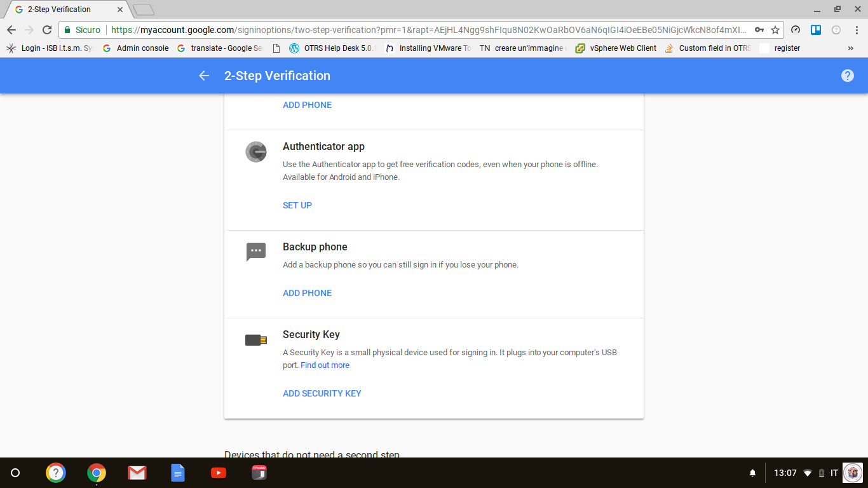Click the Sicuro secure site indicator
Image resolution: width=868 pixels, height=488 pixels.
(x=82, y=30)
